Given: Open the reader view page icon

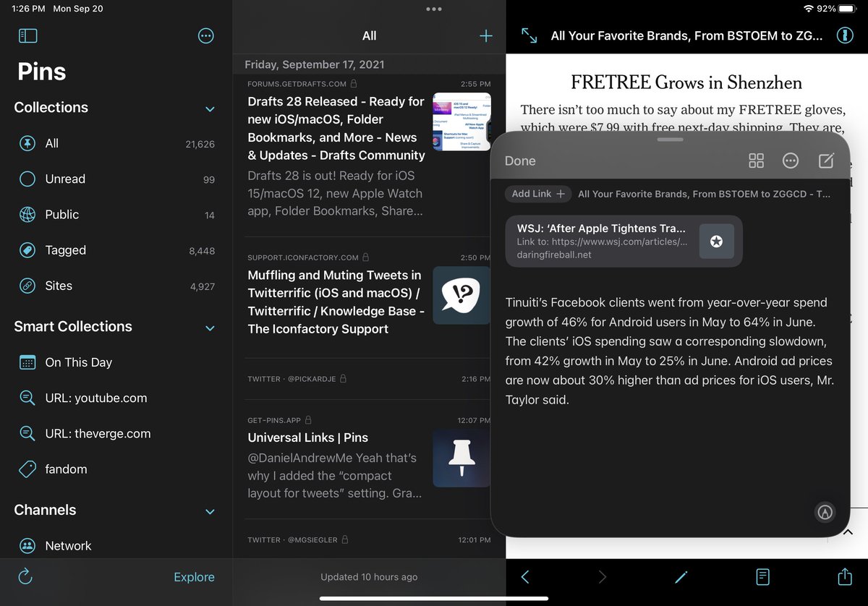Looking at the screenshot, I should point(762,576).
